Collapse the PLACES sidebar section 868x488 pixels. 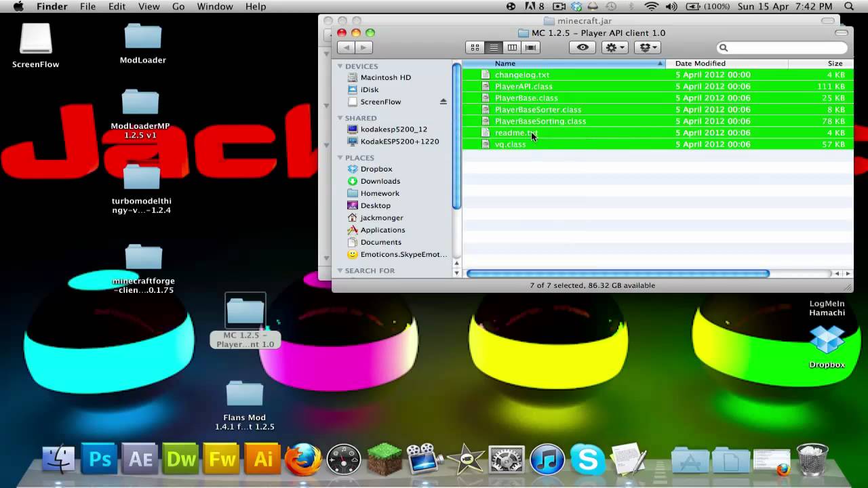point(340,157)
